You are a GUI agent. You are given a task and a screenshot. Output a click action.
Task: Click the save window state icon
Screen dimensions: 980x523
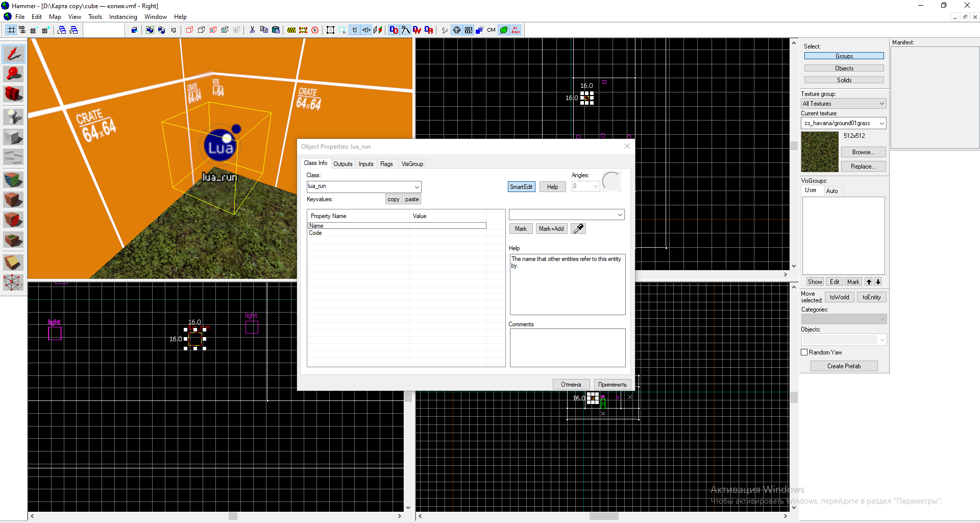pos(73,30)
